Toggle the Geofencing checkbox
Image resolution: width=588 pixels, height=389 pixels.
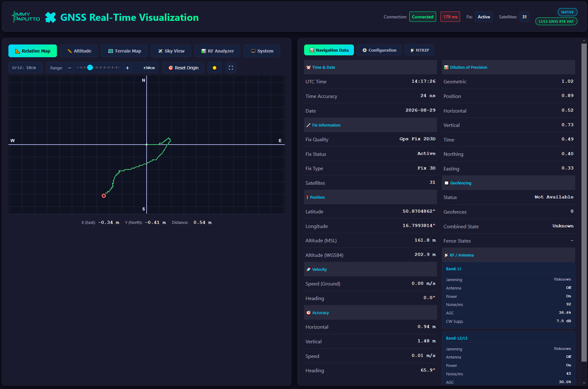(447, 183)
